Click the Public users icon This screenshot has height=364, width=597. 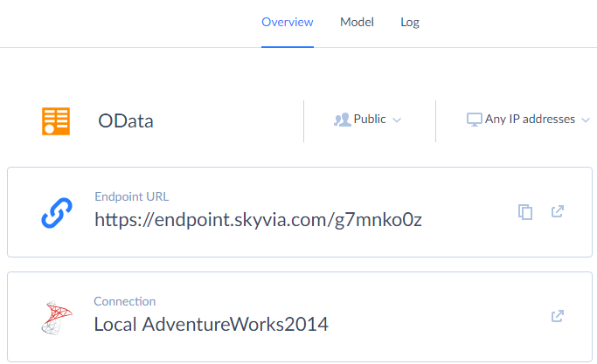[x=343, y=120]
